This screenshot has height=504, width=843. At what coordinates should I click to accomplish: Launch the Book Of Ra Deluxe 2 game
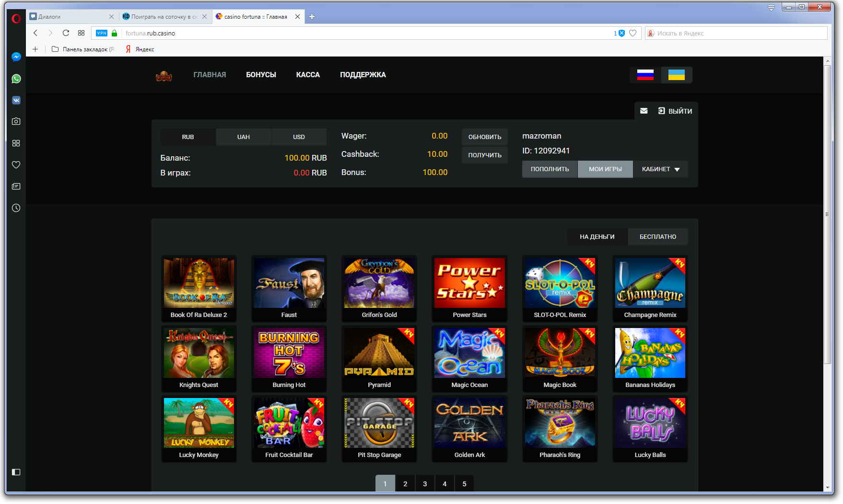tap(199, 288)
